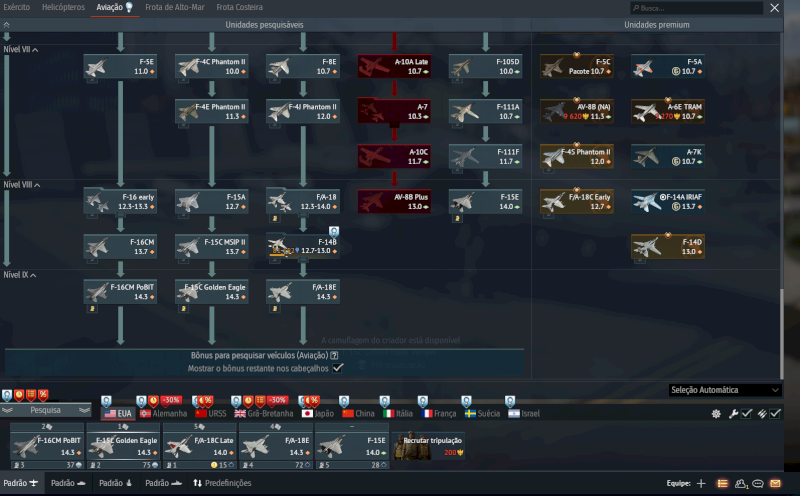Select F-16CM PoBIT crew slot
This screenshot has width=800, height=496.
pyautogui.click(x=47, y=445)
